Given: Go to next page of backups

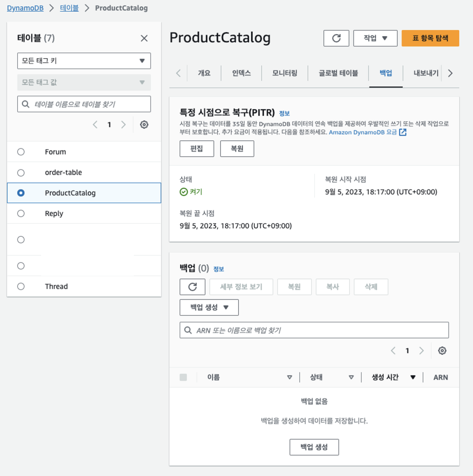Looking at the screenshot, I should [421, 351].
